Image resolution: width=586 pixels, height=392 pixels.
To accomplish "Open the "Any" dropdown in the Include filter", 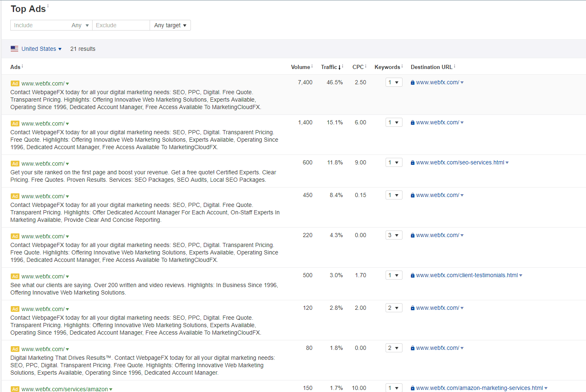I will pos(80,25).
